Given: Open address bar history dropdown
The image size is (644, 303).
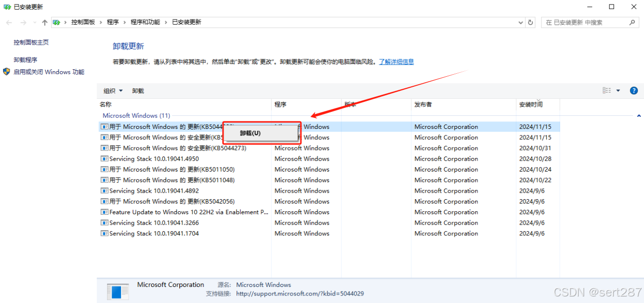Looking at the screenshot, I should click(521, 23).
